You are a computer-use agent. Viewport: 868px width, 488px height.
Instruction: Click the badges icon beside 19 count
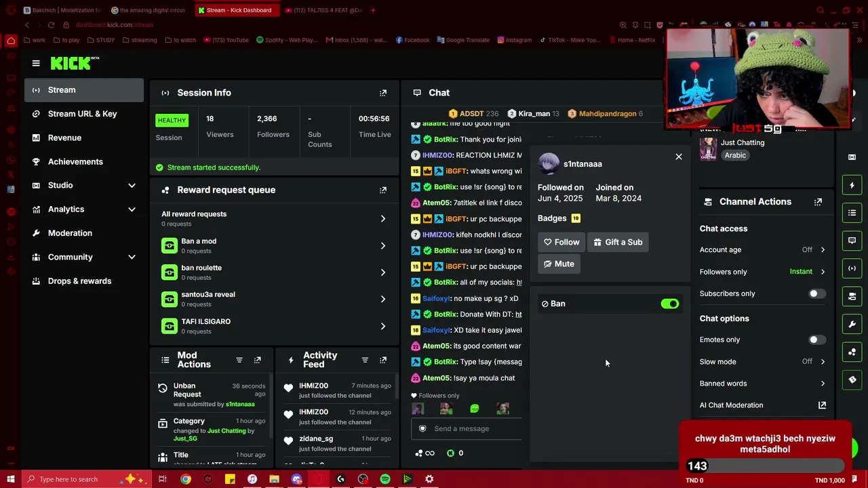tap(576, 218)
